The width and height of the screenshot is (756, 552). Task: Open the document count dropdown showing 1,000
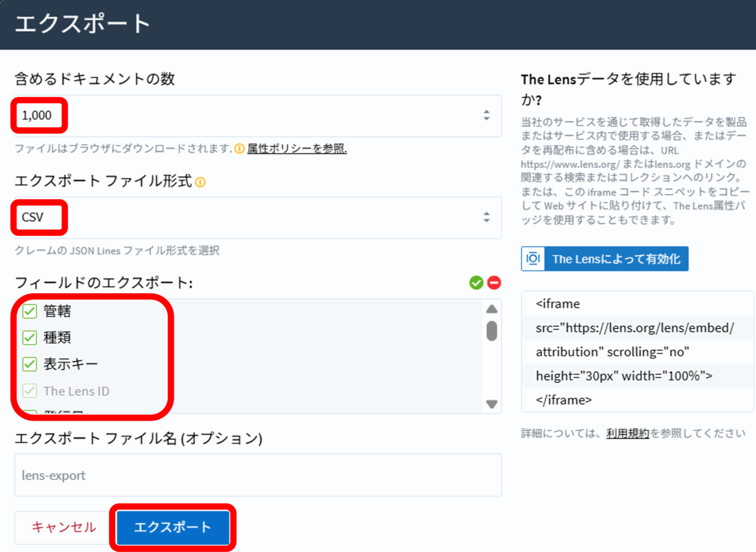coord(258,116)
